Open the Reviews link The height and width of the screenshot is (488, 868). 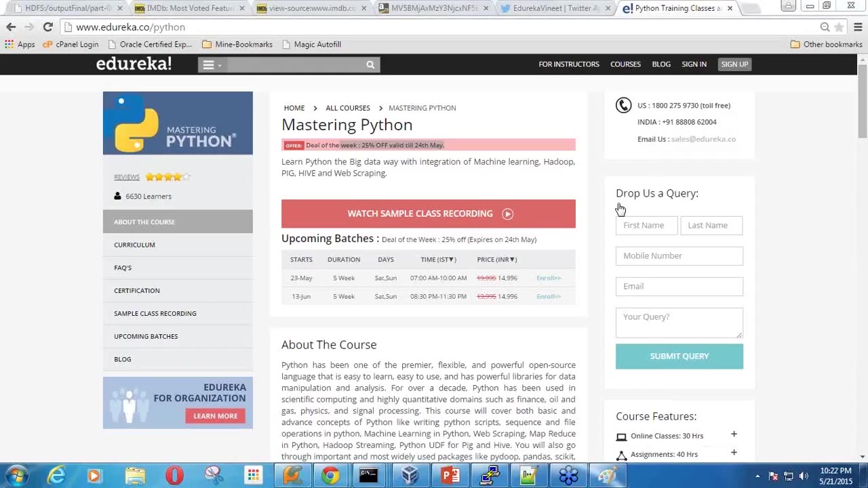(127, 177)
